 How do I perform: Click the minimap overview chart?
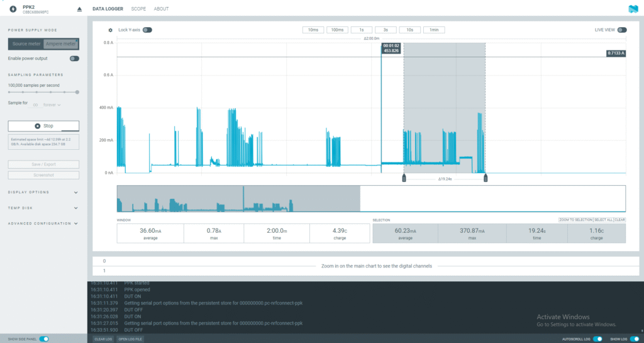[x=371, y=199]
